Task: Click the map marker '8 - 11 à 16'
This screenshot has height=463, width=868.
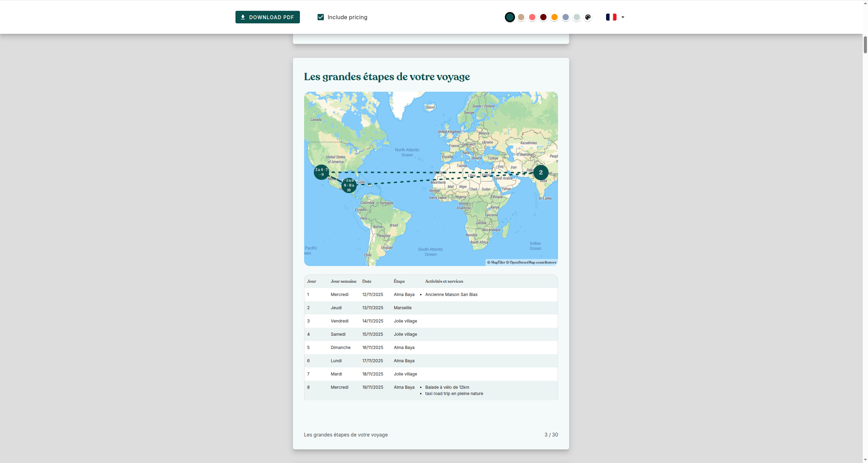Action: click(349, 185)
